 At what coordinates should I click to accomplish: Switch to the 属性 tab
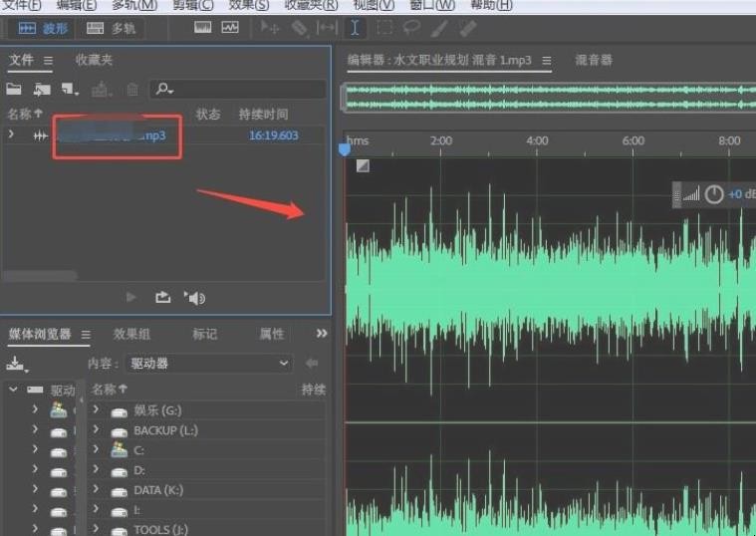pos(272,334)
